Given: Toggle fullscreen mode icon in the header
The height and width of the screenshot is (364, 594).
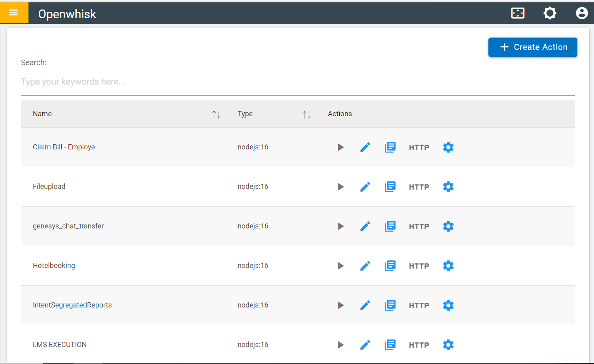Looking at the screenshot, I should pos(518,13).
